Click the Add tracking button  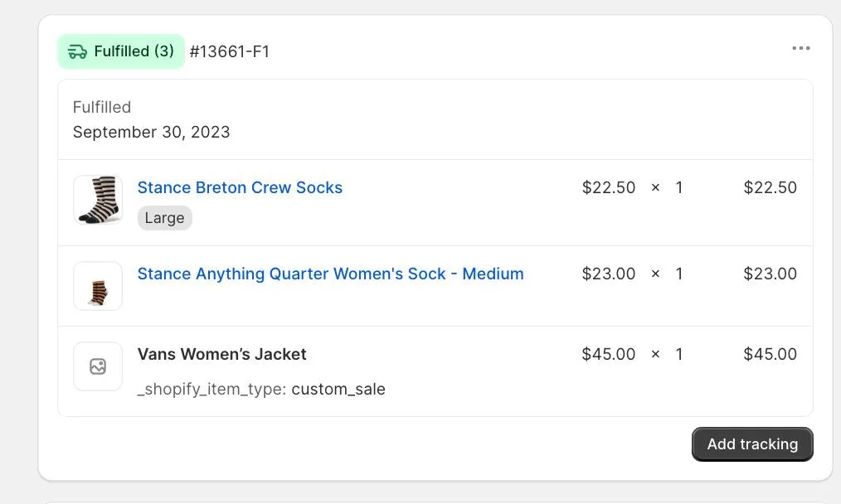[752, 444]
